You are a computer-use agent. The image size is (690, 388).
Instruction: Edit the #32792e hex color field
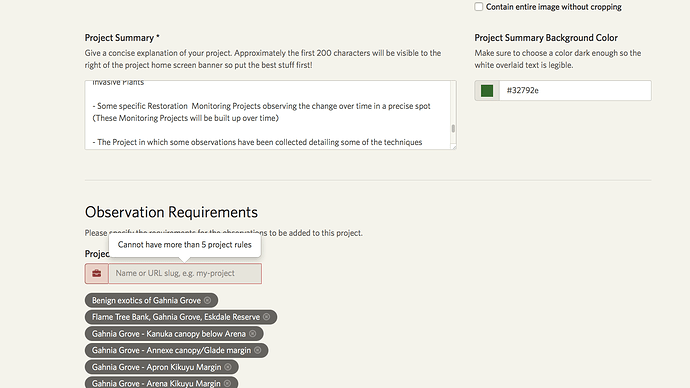coord(575,91)
